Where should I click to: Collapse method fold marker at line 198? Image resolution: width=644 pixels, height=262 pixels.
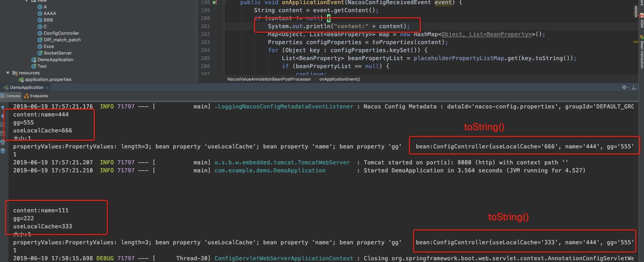click(x=224, y=2)
